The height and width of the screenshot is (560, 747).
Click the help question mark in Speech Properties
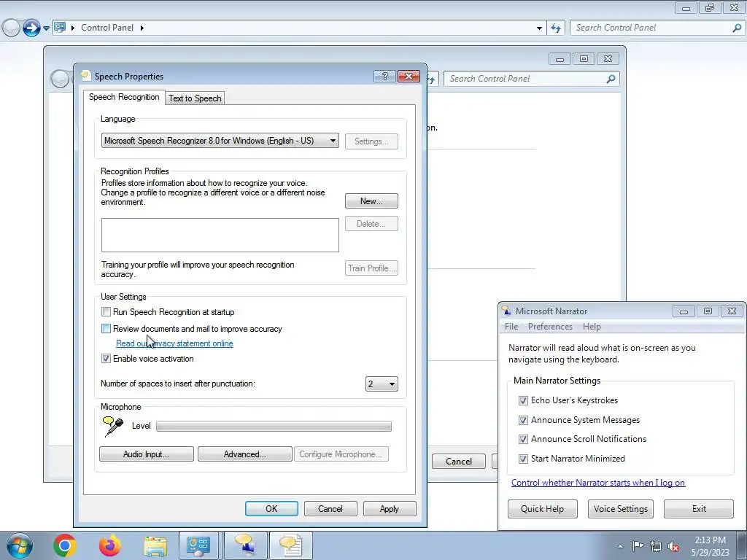385,76
